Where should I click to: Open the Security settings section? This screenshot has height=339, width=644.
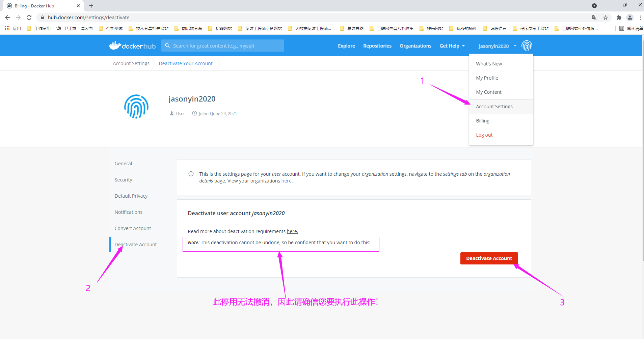[123, 180]
